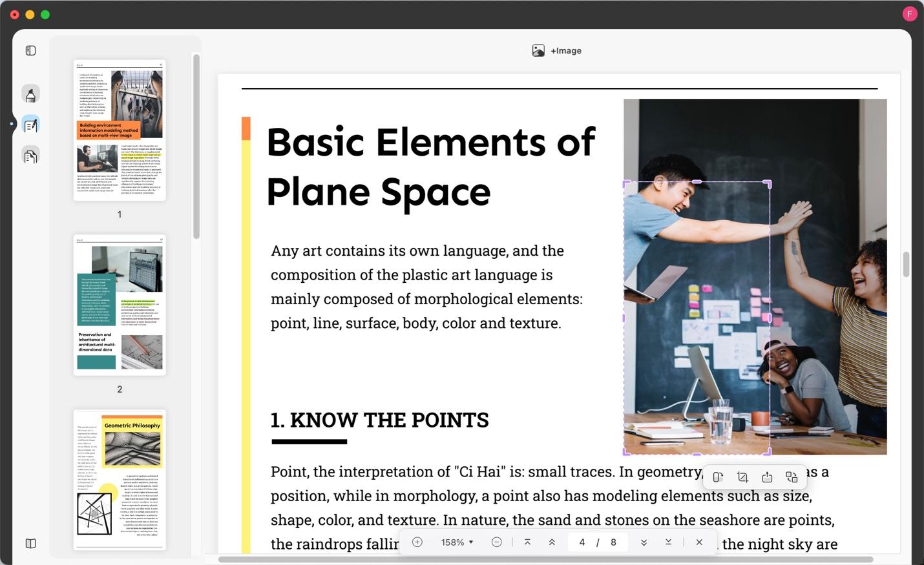
Task: Open the highlighter comment tool
Action: coord(30,94)
